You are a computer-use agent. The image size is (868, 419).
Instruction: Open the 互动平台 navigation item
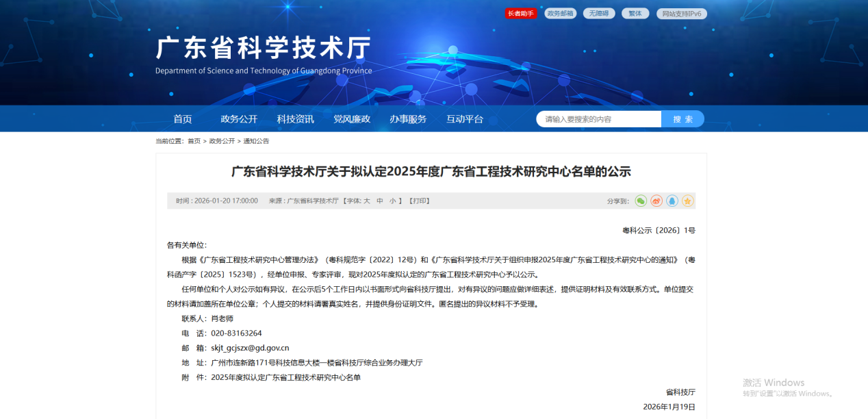pyautogui.click(x=465, y=119)
